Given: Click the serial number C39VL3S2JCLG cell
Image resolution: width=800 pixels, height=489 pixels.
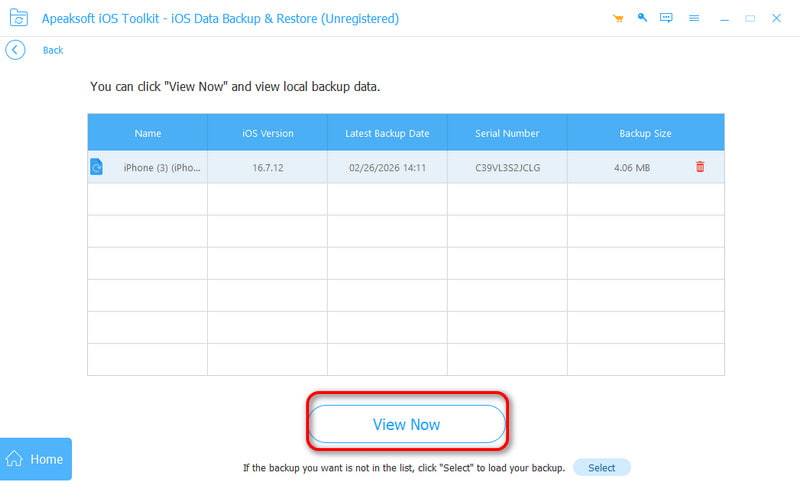Looking at the screenshot, I should [x=507, y=167].
